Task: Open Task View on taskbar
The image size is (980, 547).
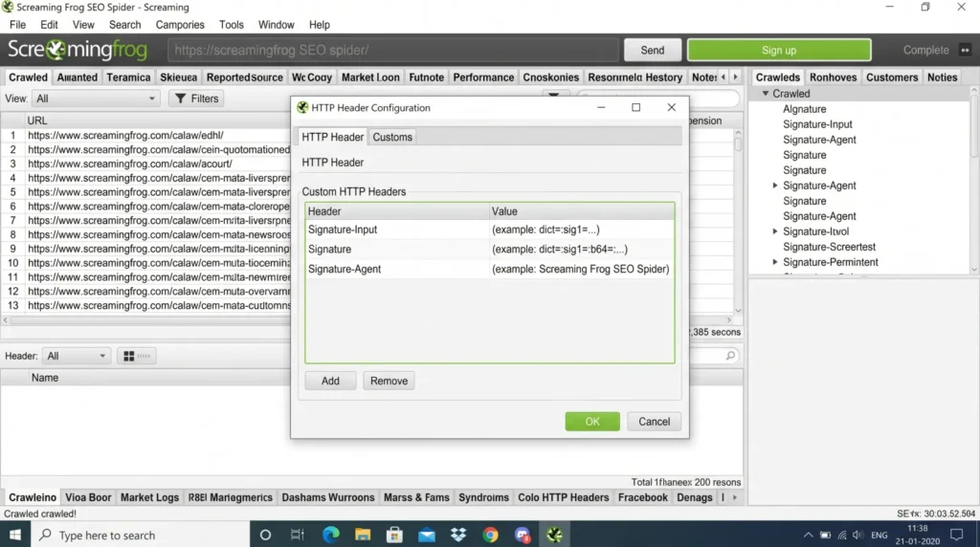Action: click(x=298, y=535)
